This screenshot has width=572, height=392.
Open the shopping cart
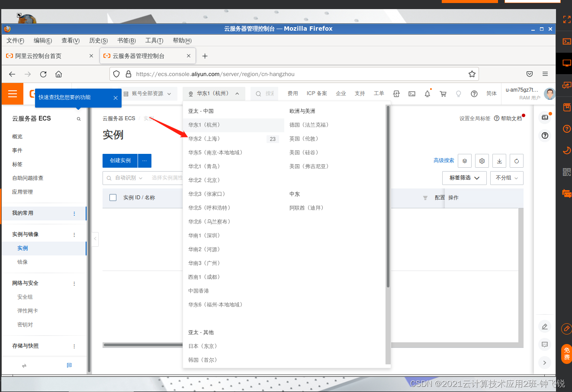[x=443, y=94]
